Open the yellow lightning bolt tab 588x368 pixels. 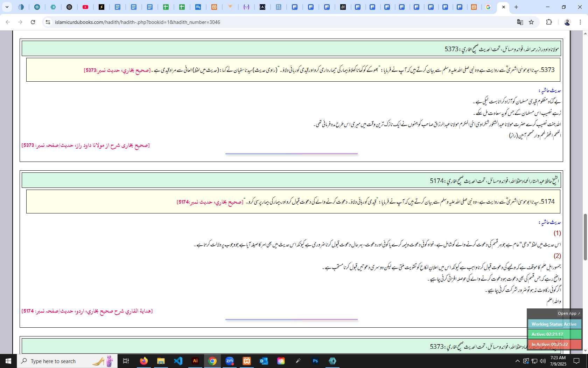[101, 7]
